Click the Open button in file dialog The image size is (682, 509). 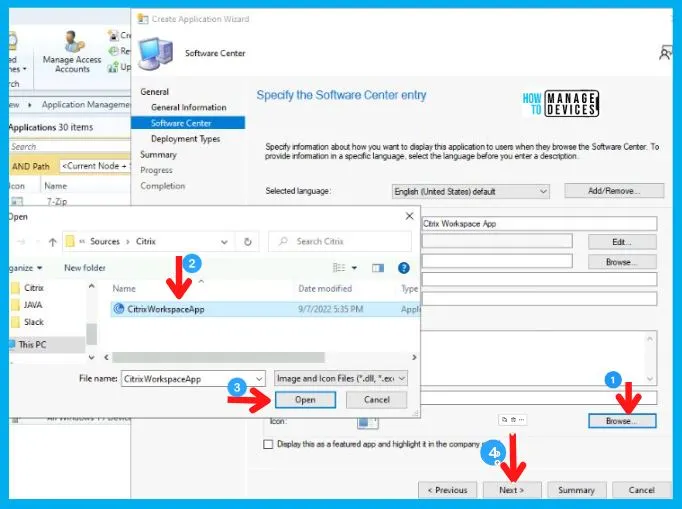coord(305,400)
